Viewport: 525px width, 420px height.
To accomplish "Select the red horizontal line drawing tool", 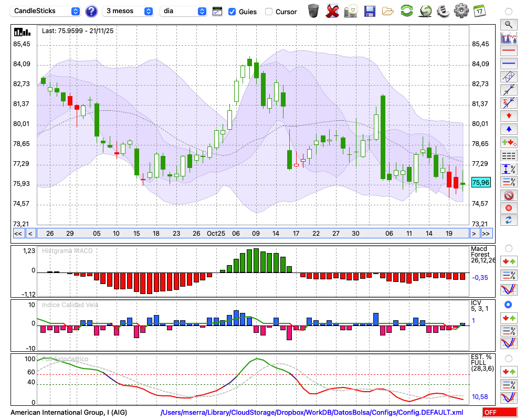I will [508, 50].
